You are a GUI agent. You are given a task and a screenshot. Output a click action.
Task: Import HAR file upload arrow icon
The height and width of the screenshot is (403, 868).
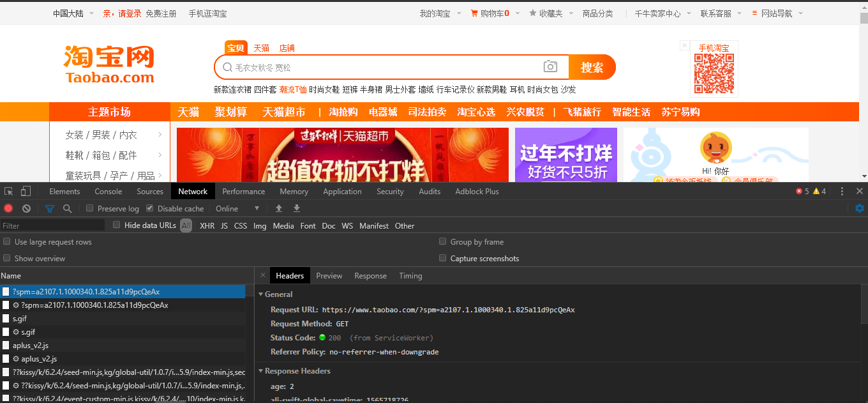click(x=278, y=208)
